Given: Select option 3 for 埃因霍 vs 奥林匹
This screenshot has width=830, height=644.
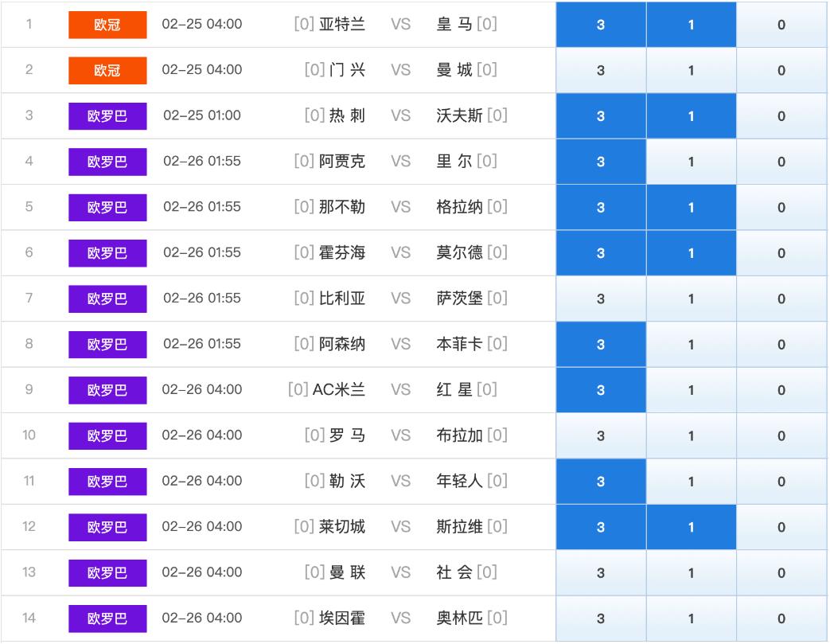Looking at the screenshot, I should click(601, 618).
